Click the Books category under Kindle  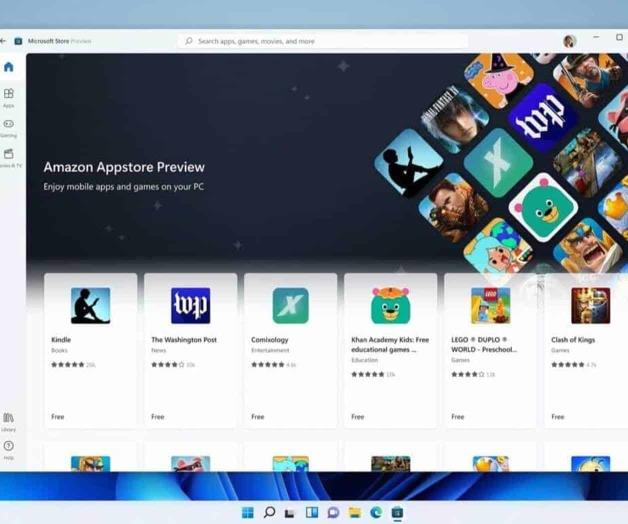coord(59,351)
